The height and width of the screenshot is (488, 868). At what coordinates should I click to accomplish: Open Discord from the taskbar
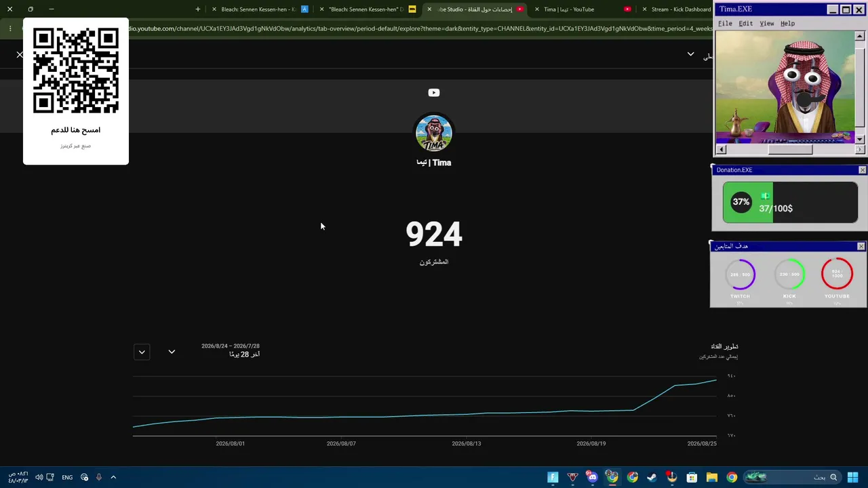coord(592,477)
